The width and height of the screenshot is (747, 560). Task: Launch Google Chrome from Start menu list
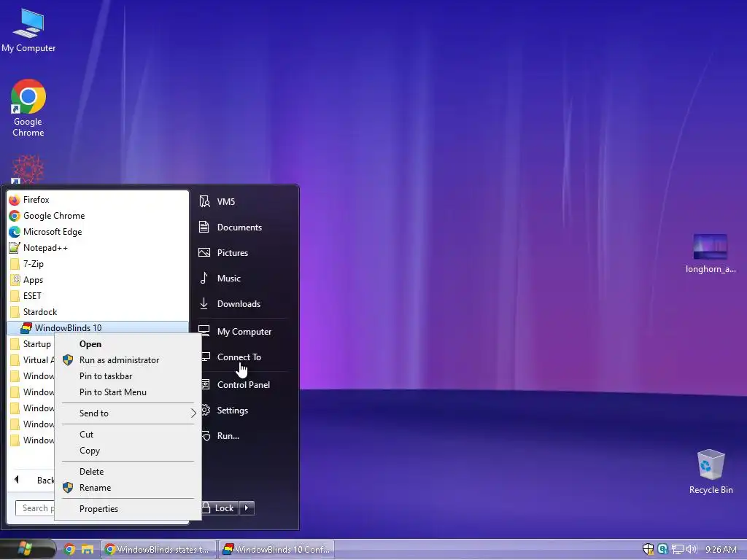click(98, 216)
